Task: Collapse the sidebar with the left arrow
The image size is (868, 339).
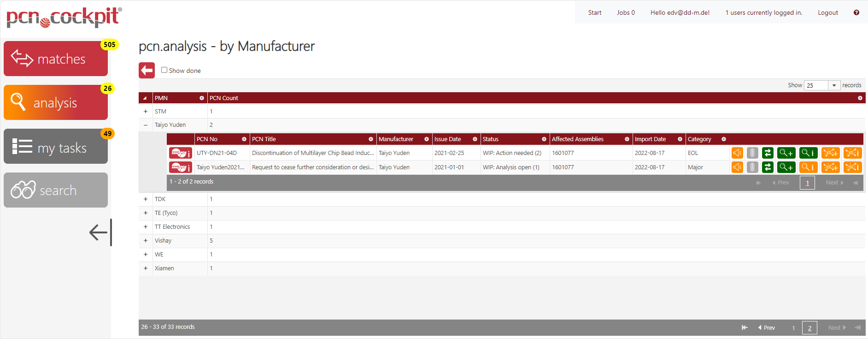Action: click(x=100, y=232)
